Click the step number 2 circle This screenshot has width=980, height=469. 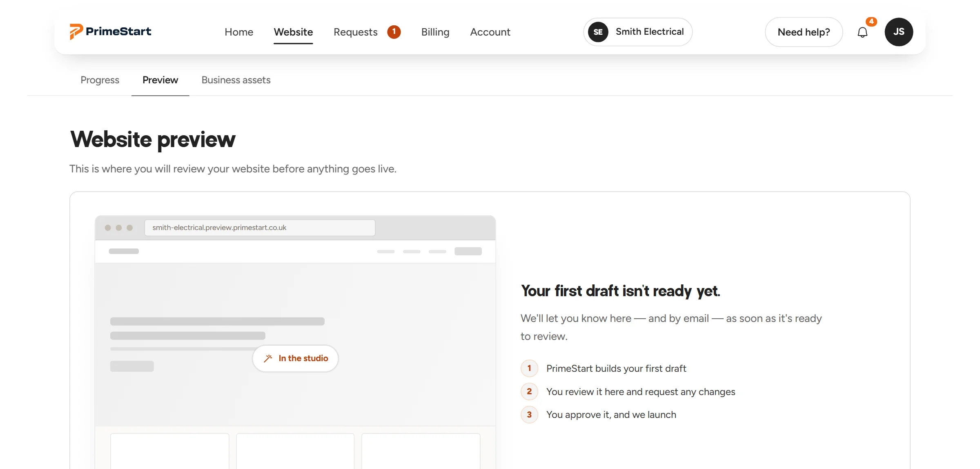529,392
